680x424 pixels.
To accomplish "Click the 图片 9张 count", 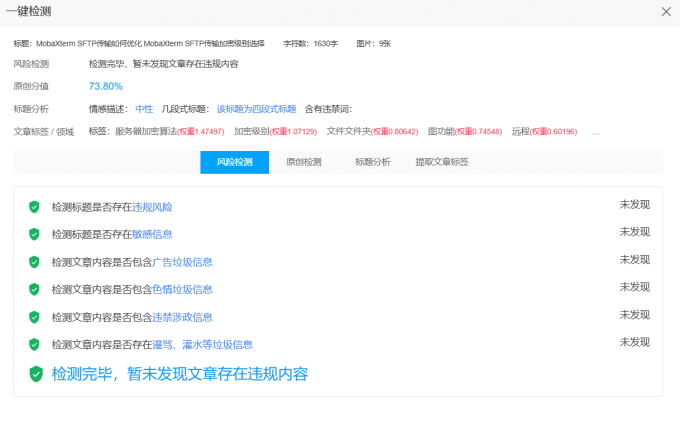I will pos(373,43).
